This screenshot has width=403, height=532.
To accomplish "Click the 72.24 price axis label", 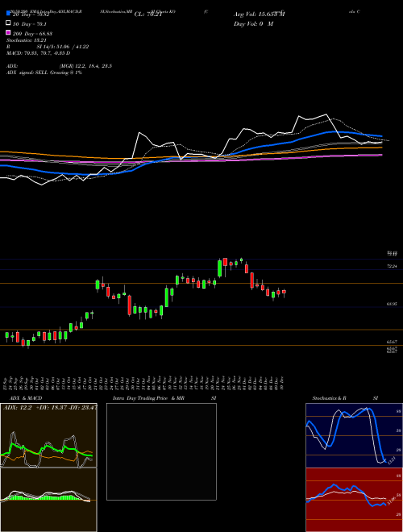I will point(392,267).
